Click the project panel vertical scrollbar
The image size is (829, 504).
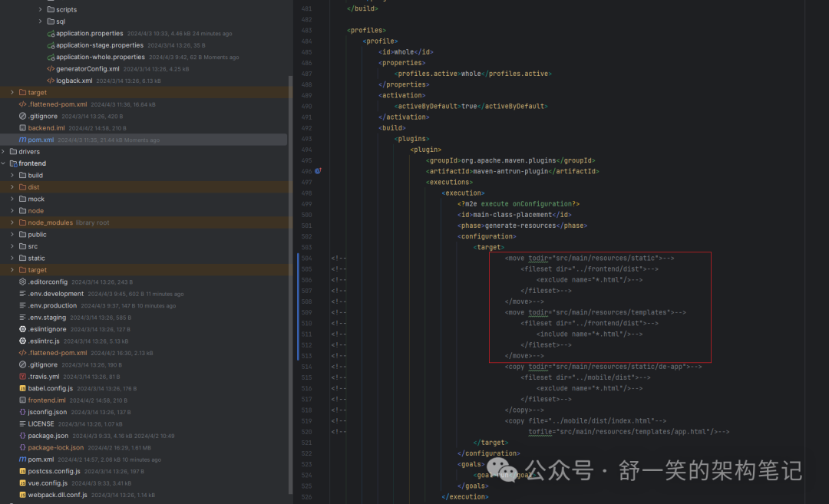290,284
